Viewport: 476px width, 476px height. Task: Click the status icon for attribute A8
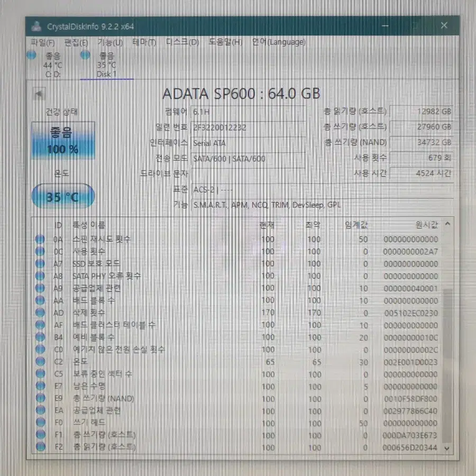point(40,276)
